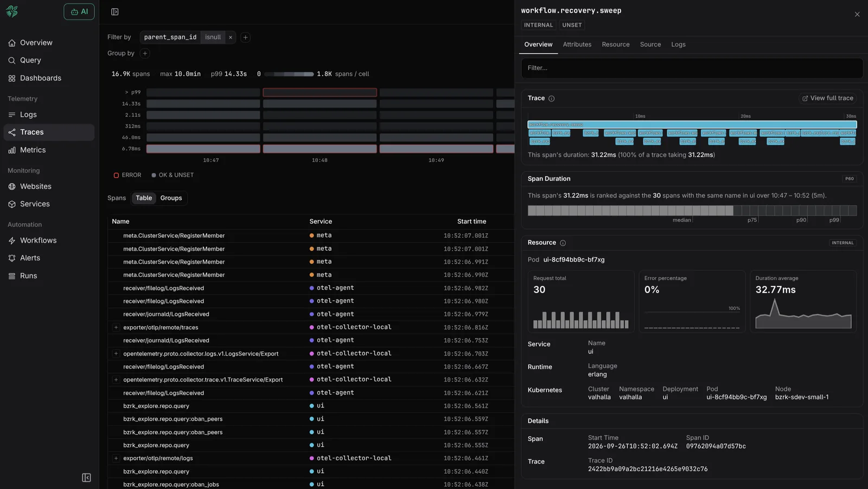This screenshot has height=489, width=868.
Task: Click the P60 percentile badge
Action: click(x=850, y=179)
